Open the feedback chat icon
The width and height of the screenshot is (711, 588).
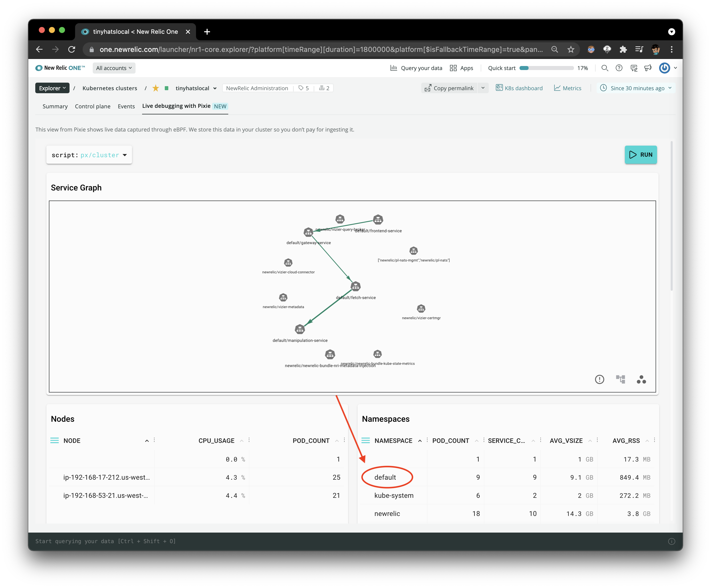634,68
